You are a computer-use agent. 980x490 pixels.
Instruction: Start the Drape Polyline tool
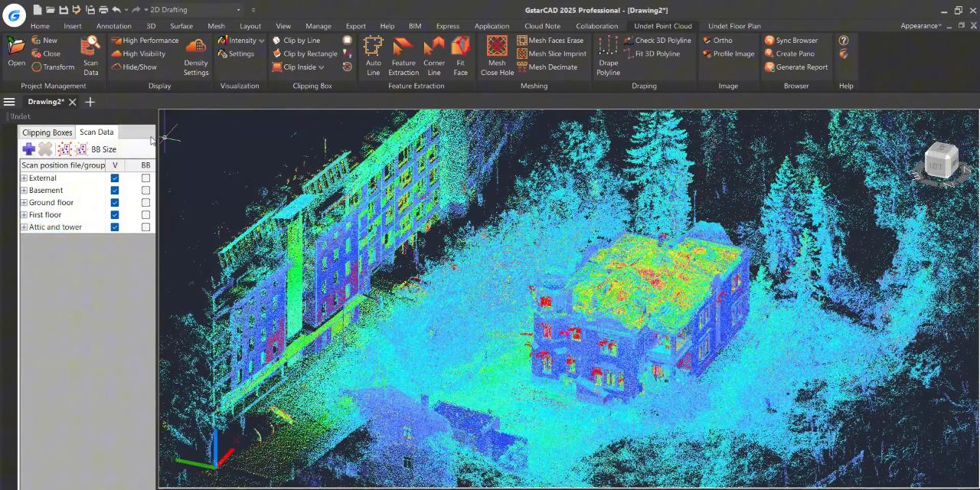coord(609,57)
